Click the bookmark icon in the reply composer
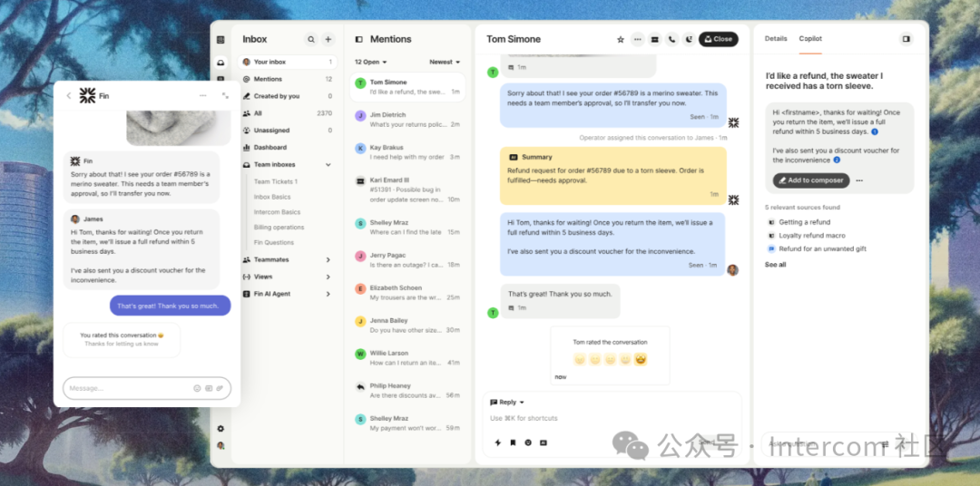Image resolution: width=980 pixels, height=486 pixels. (x=513, y=442)
